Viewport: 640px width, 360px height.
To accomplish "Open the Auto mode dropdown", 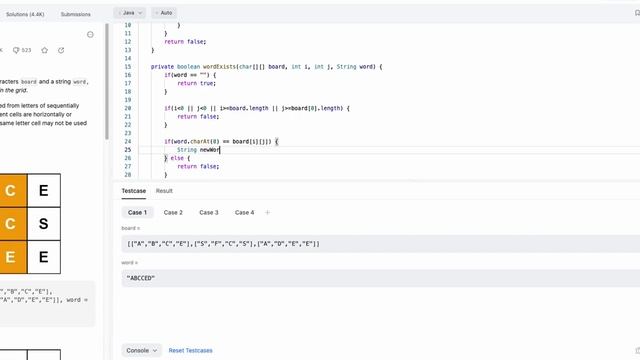I will [164, 13].
